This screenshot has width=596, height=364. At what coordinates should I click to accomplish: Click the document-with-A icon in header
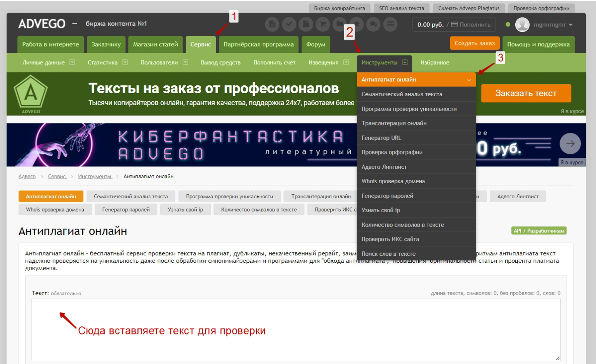pos(272,24)
